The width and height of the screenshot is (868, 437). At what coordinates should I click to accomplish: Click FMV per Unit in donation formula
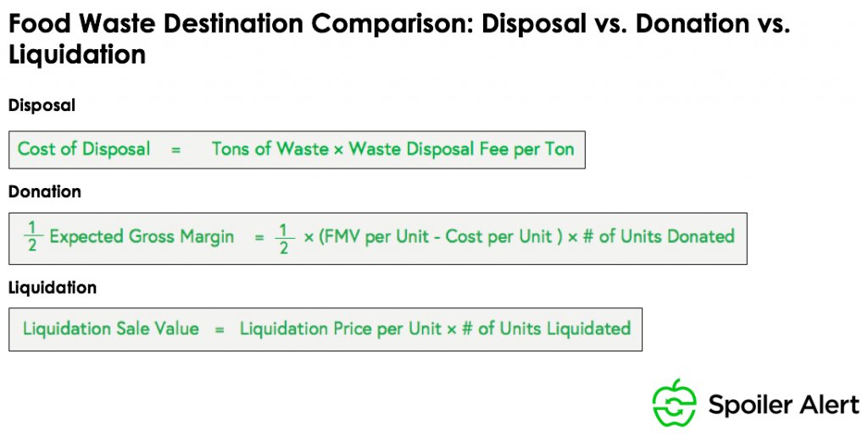[x=376, y=237]
